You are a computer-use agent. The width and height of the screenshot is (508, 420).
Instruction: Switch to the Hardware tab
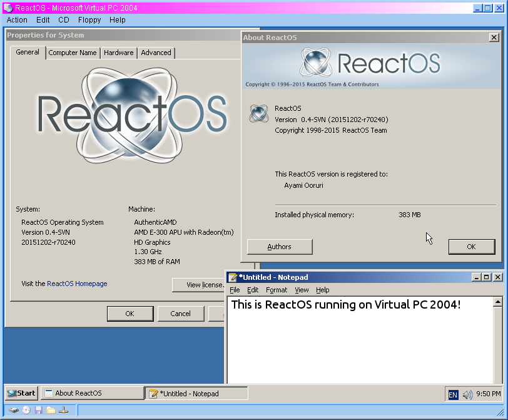pos(119,53)
